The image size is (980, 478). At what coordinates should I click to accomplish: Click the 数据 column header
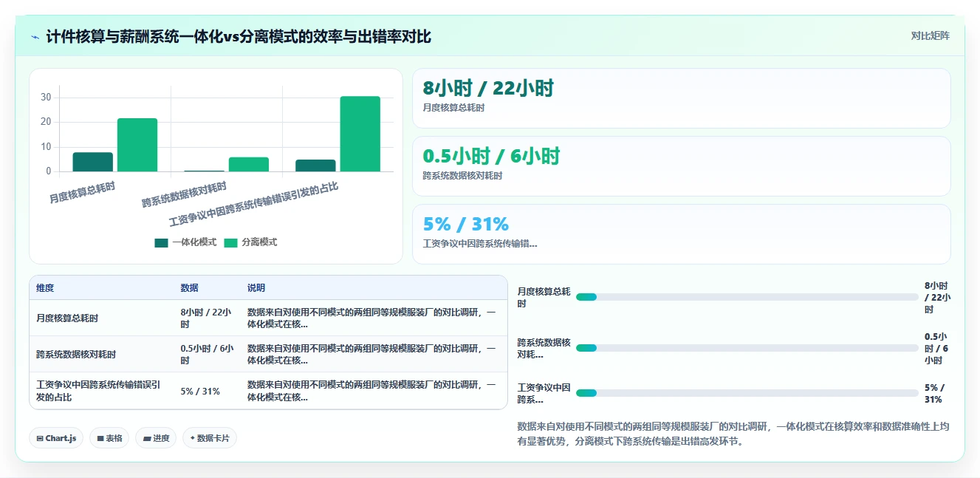189,288
